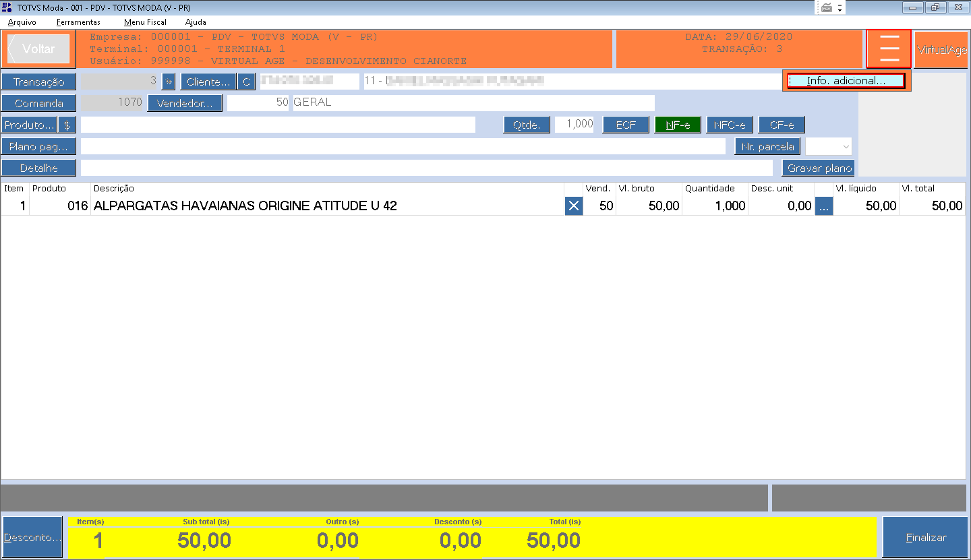
Task: Open Info. adicional... dialog
Action: 846,81
